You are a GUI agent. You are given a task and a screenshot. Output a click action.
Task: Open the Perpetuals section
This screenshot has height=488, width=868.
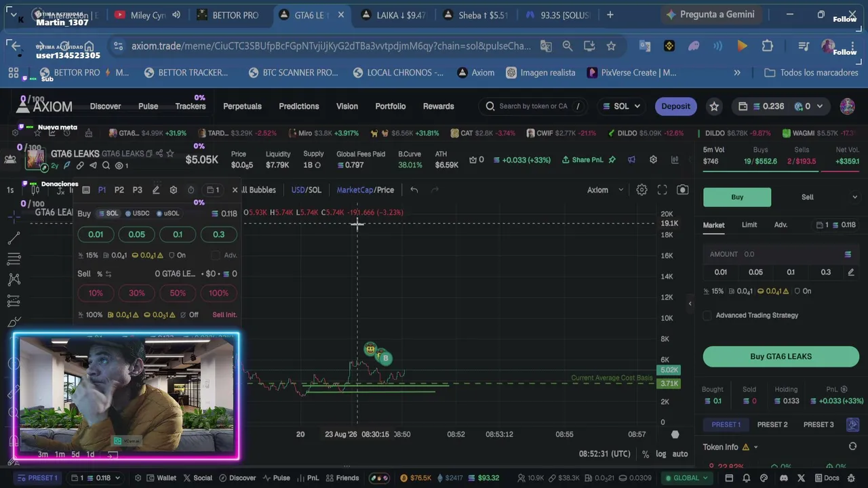[x=242, y=106]
